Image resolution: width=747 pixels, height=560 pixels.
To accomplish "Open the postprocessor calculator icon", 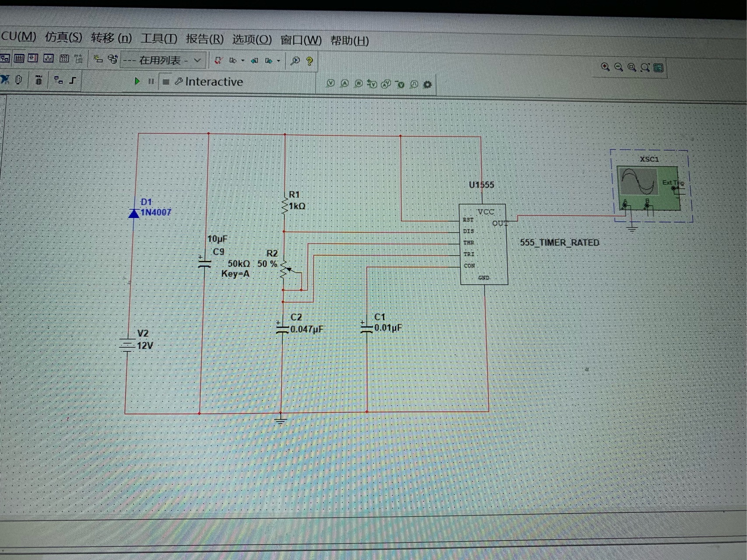I will (x=64, y=59).
